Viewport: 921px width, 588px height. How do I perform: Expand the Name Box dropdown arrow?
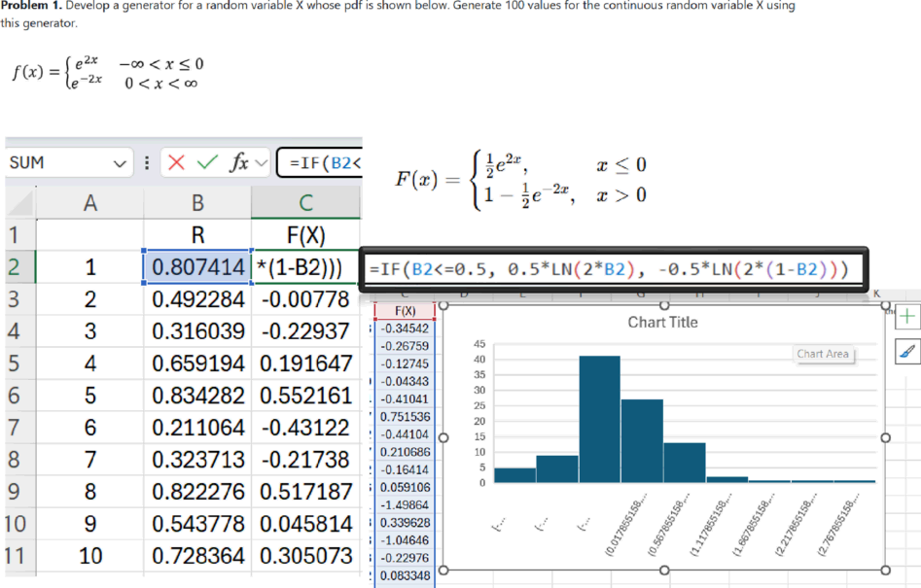click(120, 163)
